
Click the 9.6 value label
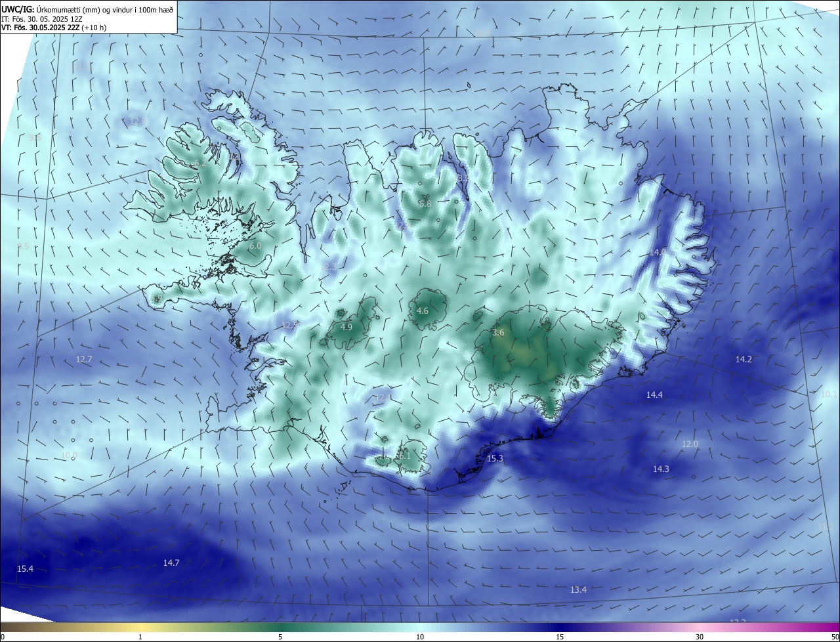[x=35, y=137]
